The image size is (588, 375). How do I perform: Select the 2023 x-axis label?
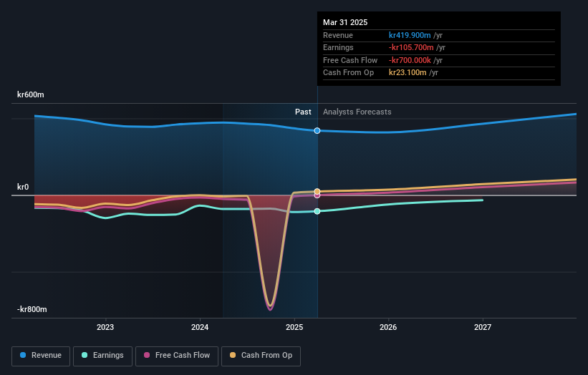point(105,328)
